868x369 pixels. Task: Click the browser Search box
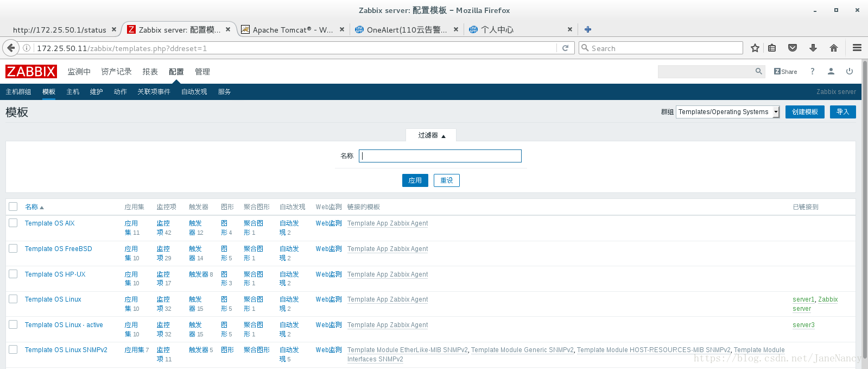pos(661,48)
